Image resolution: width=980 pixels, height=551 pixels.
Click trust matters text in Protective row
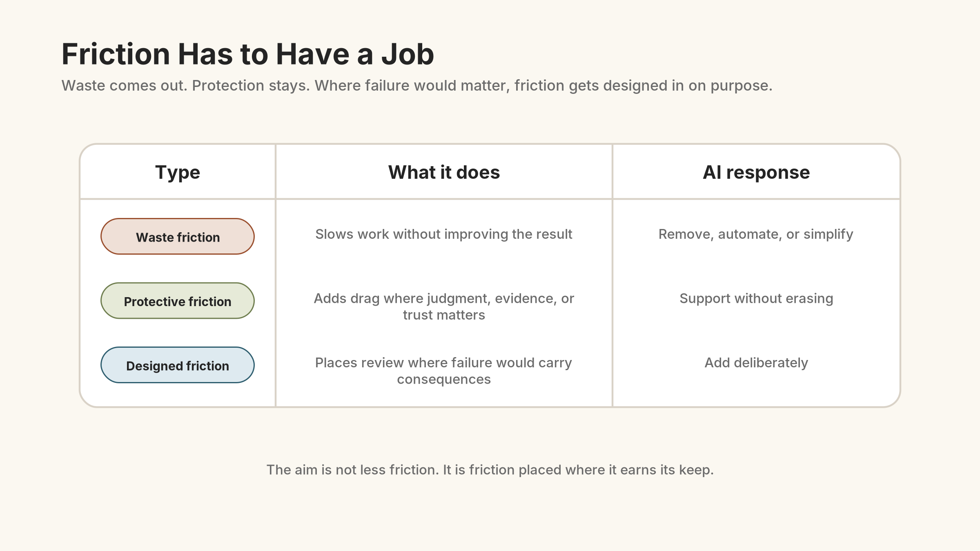(x=444, y=315)
